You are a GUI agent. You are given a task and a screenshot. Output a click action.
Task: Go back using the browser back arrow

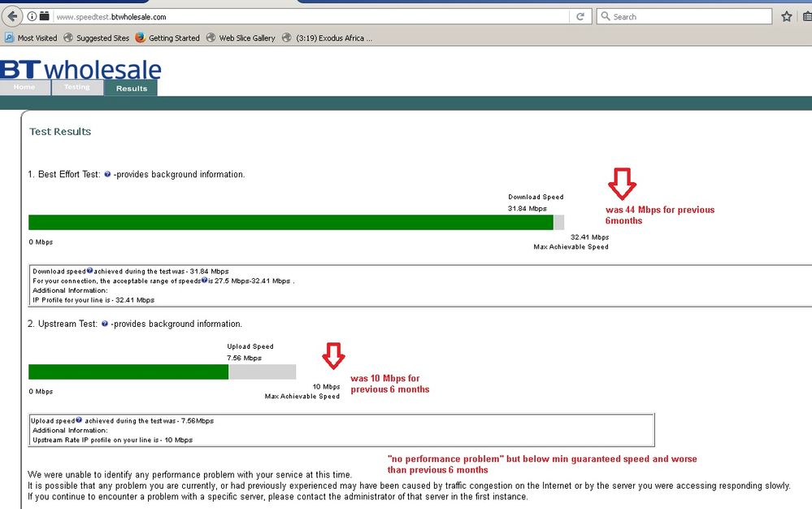(12, 16)
